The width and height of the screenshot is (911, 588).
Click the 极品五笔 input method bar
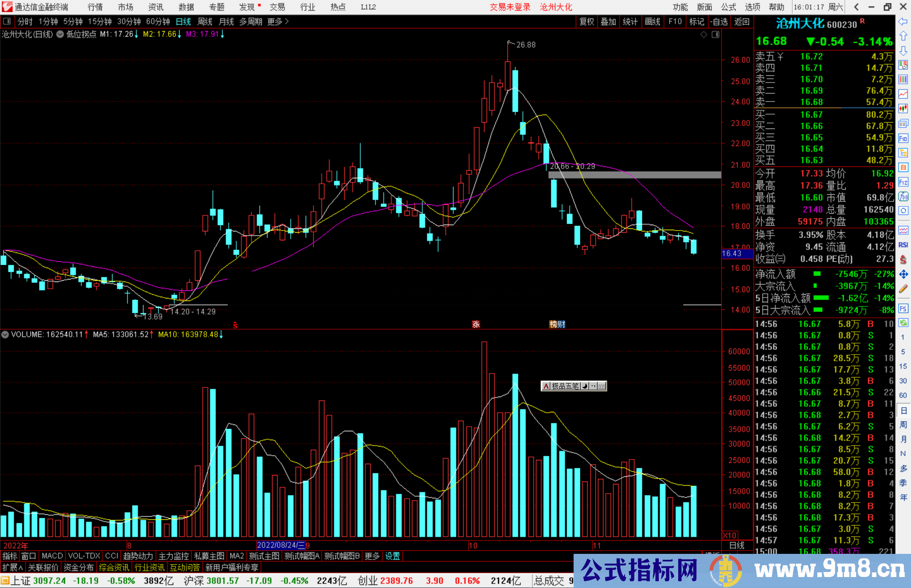coord(574,386)
